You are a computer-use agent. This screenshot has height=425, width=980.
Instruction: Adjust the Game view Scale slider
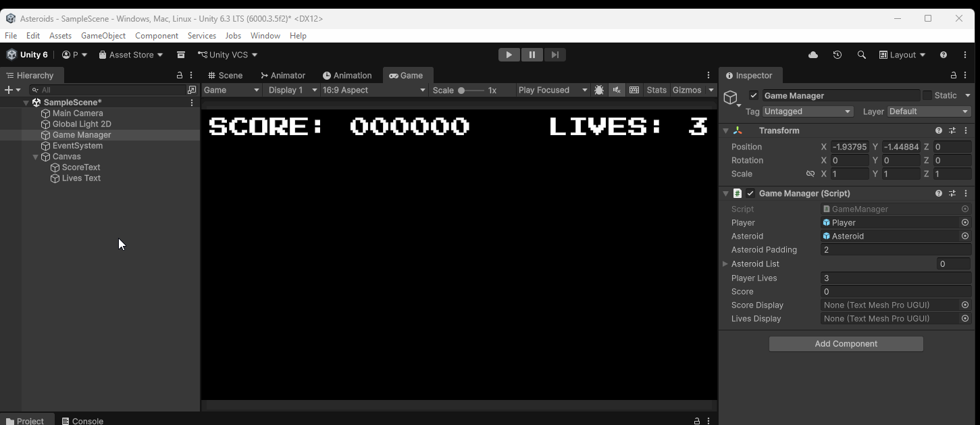(471, 90)
